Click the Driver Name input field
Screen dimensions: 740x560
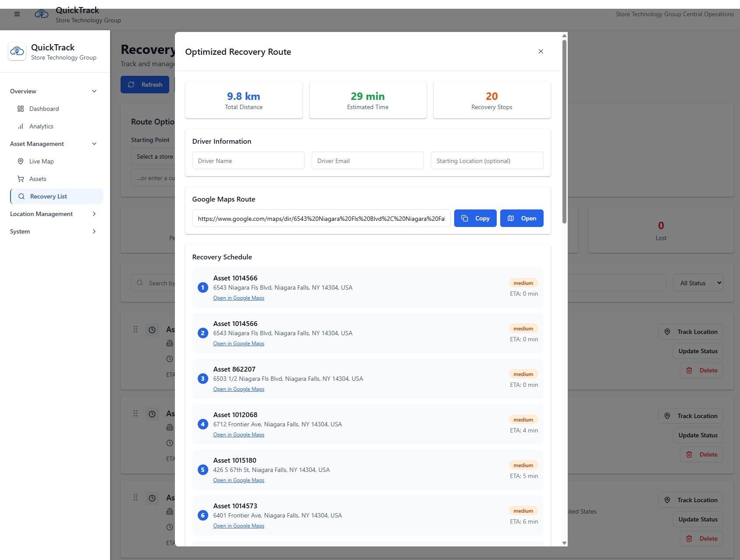(248, 160)
